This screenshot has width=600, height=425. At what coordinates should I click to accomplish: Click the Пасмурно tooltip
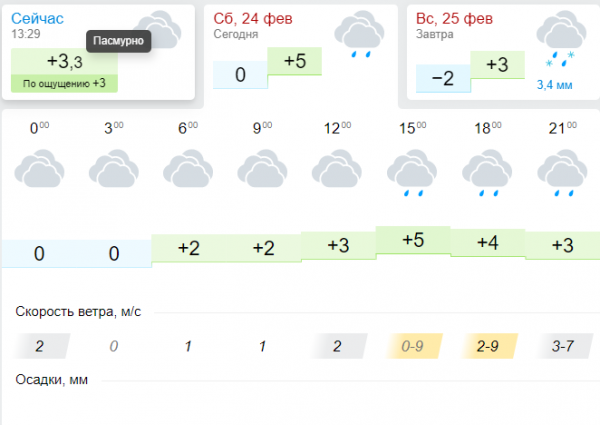click(x=118, y=41)
